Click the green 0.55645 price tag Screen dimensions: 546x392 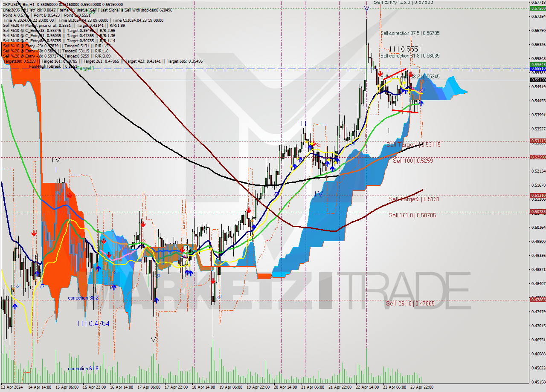click(537, 64)
